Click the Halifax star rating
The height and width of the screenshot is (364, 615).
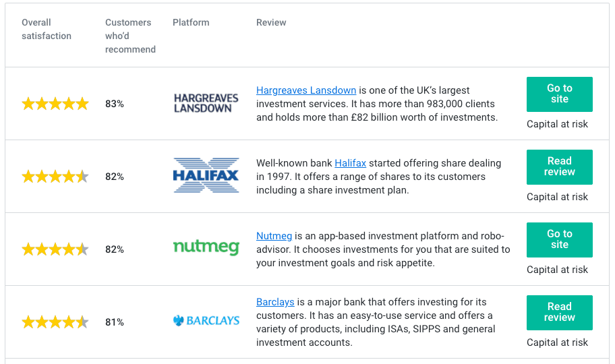point(55,177)
